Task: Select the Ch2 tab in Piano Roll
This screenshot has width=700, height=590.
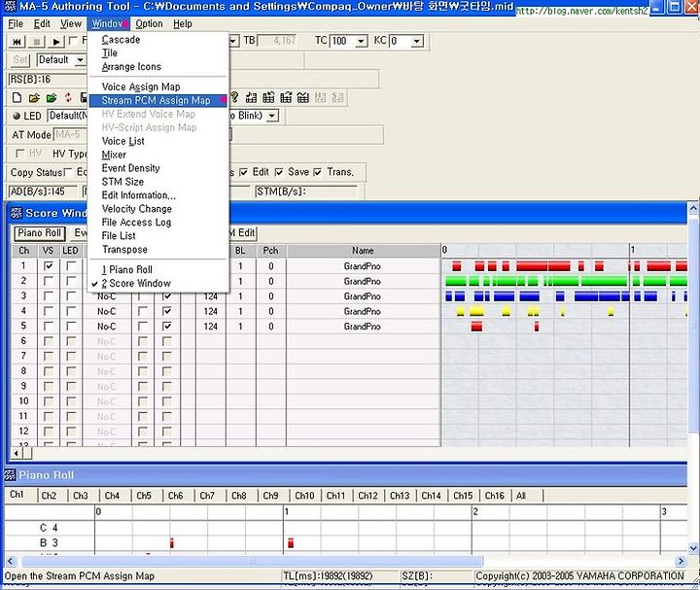Action: [49, 496]
